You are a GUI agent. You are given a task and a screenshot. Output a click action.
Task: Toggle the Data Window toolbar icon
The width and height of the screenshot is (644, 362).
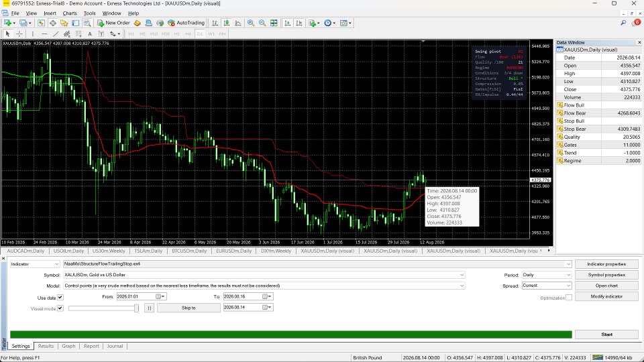[x=52, y=23]
